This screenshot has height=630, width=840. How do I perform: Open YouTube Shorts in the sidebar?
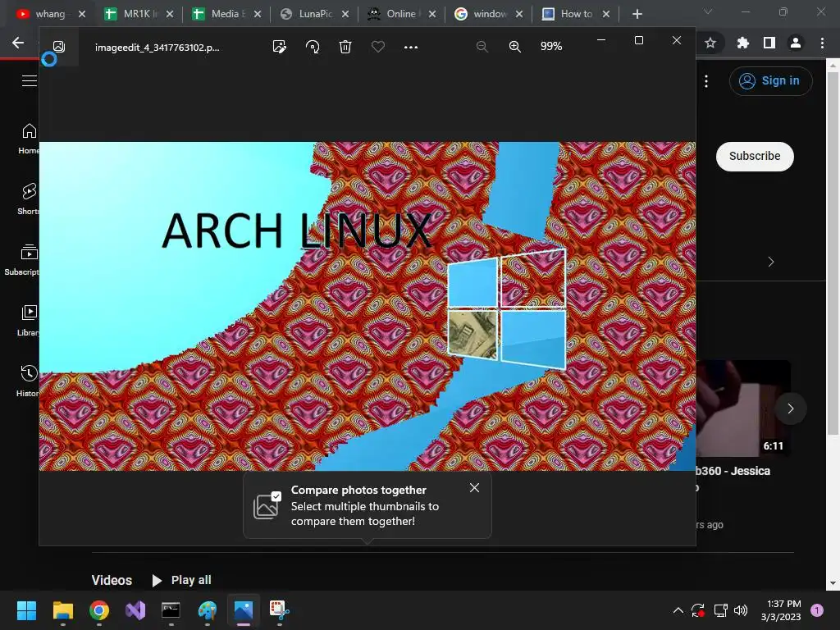click(x=29, y=199)
